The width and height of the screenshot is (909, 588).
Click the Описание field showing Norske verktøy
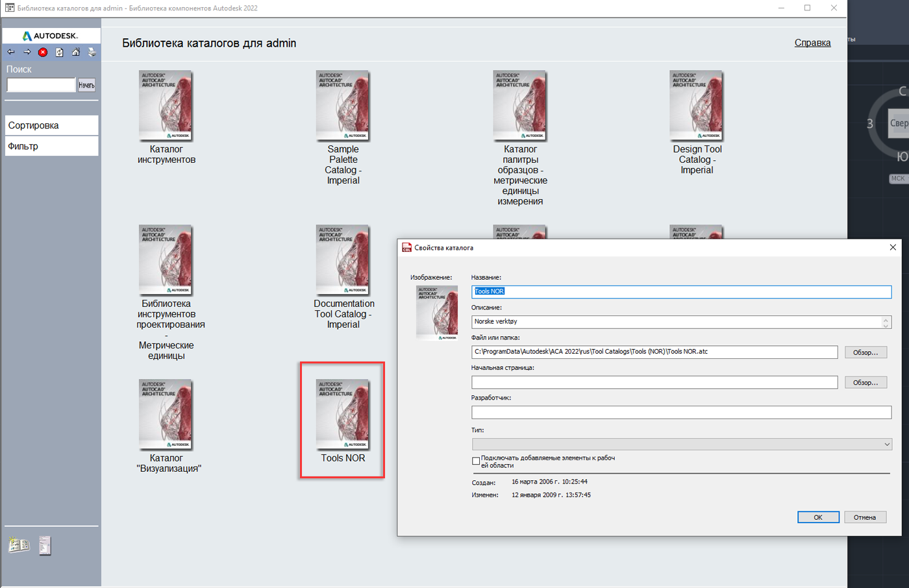coord(676,322)
